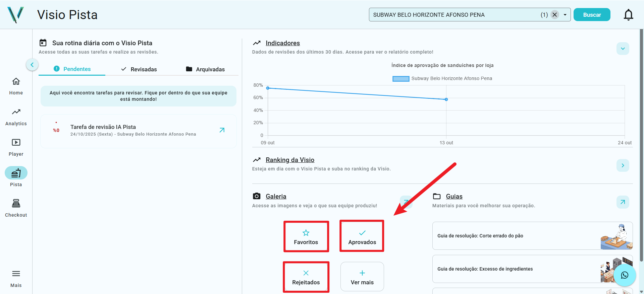
Task: Click the %0 task score indicator
Action: 56,130
